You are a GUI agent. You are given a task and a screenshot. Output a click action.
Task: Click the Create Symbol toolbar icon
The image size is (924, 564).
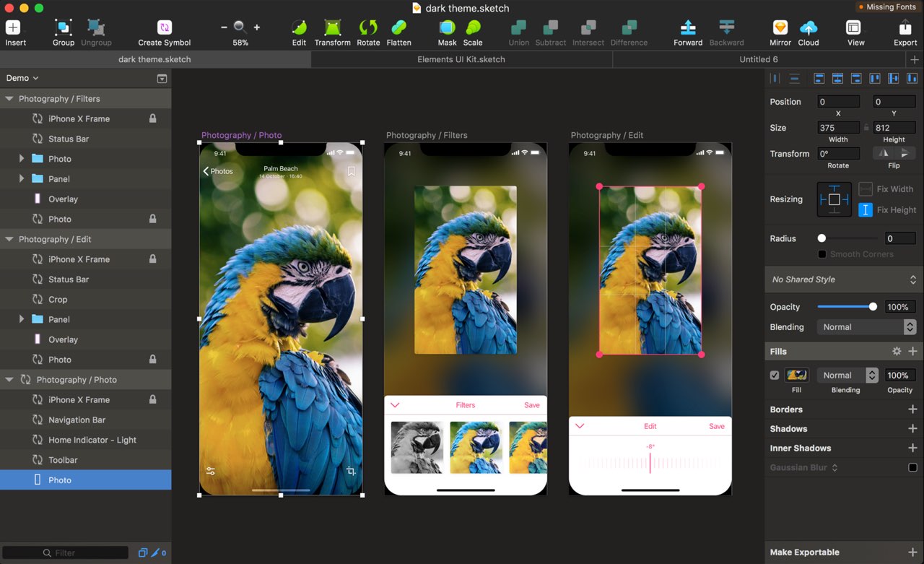(x=165, y=27)
